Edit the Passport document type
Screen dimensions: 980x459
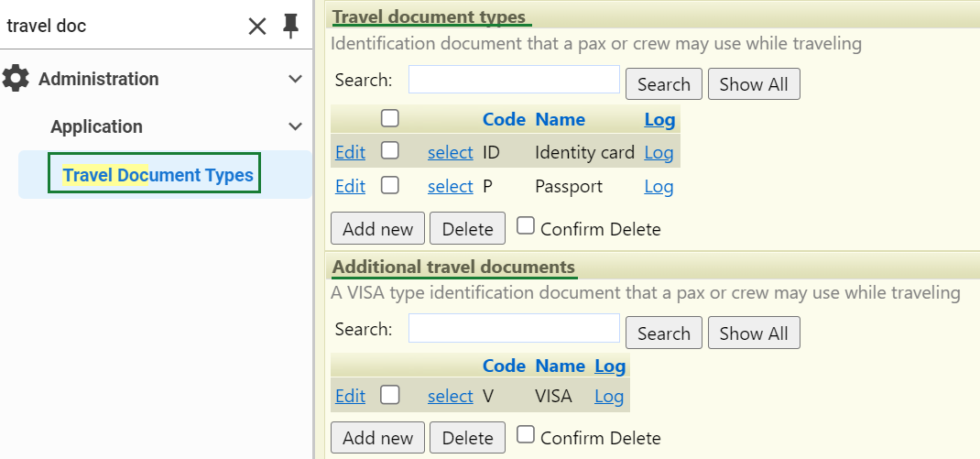350,186
